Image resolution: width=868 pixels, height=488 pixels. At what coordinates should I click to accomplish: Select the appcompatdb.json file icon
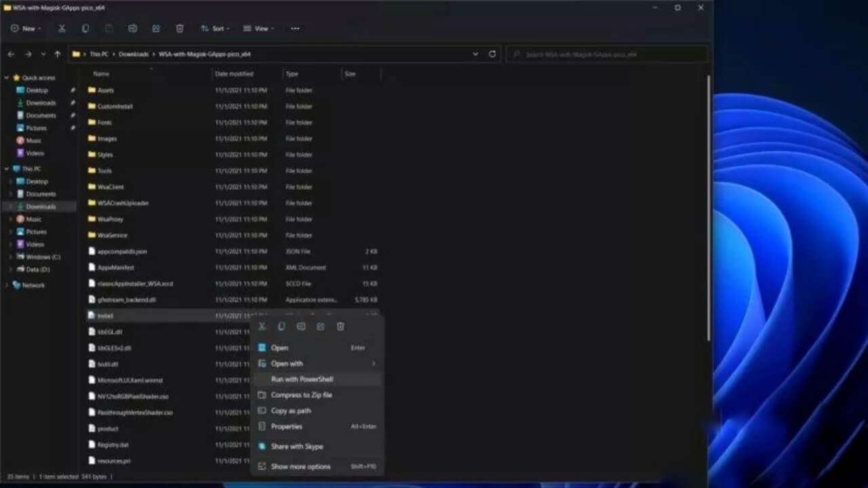[92, 251]
